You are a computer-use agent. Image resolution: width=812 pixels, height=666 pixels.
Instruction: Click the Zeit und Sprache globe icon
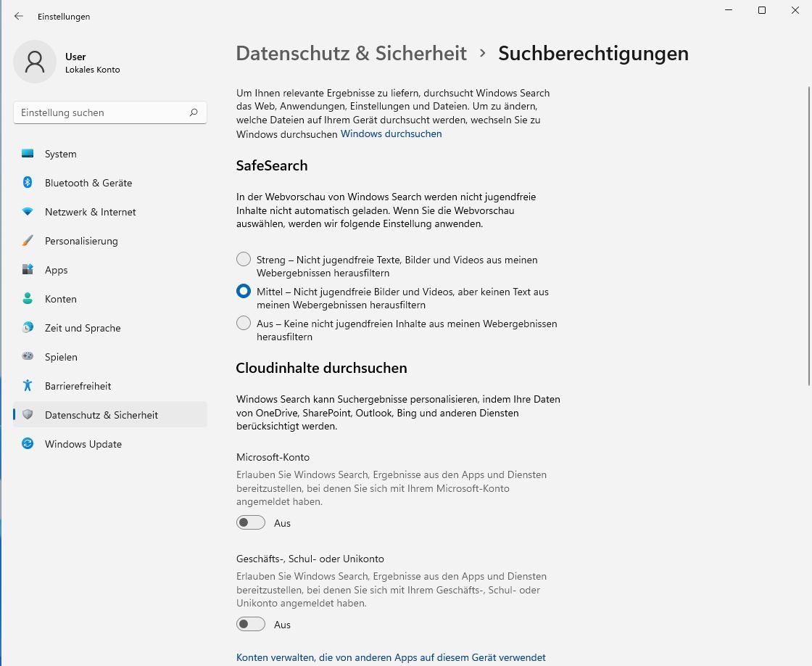tap(28, 328)
